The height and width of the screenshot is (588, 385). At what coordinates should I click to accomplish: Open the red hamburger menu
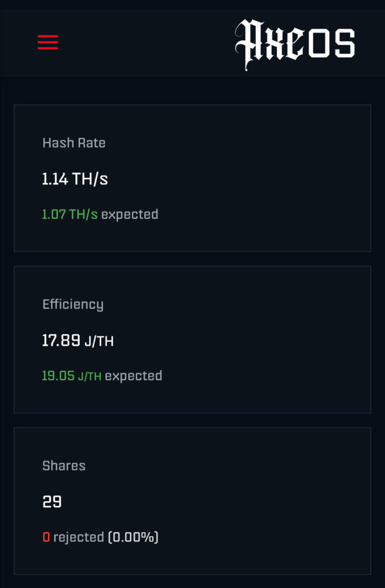click(48, 42)
